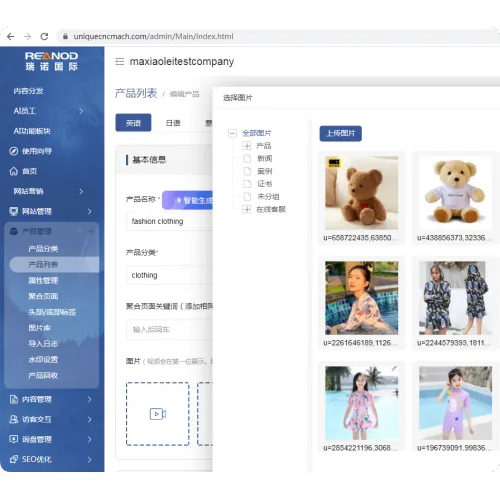Viewport: 500px width, 500px height.
Task: Expand the 在线客服 folder node
Action: click(247, 209)
